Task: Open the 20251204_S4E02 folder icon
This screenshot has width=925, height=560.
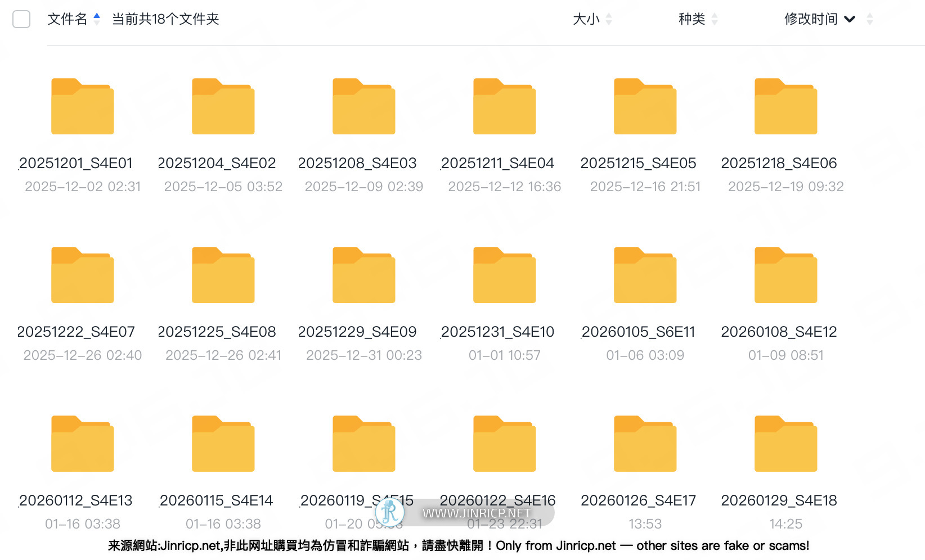Action: click(223, 106)
